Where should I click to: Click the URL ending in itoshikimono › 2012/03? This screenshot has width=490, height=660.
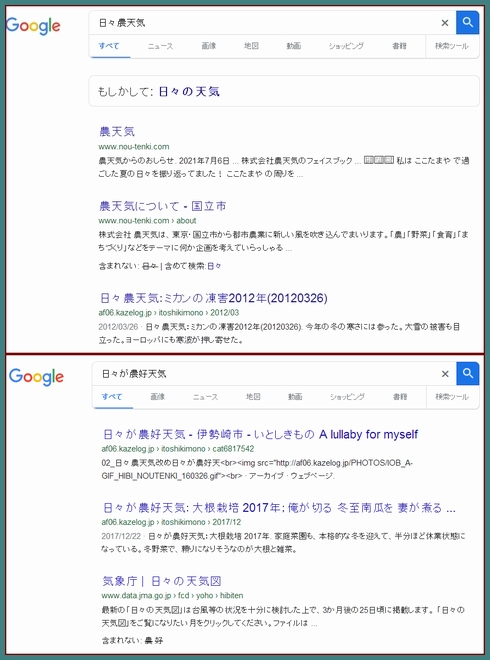tap(169, 313)
